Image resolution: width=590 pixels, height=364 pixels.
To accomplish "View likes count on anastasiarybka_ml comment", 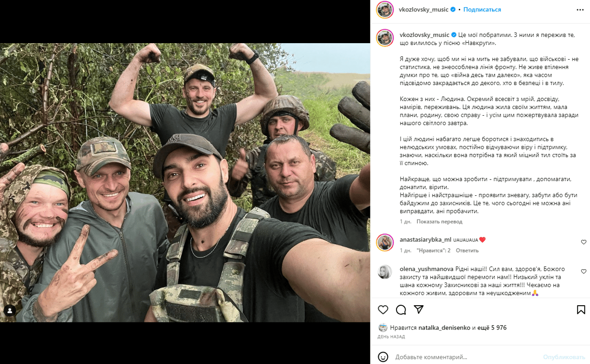I will click(x=433, y=251).
